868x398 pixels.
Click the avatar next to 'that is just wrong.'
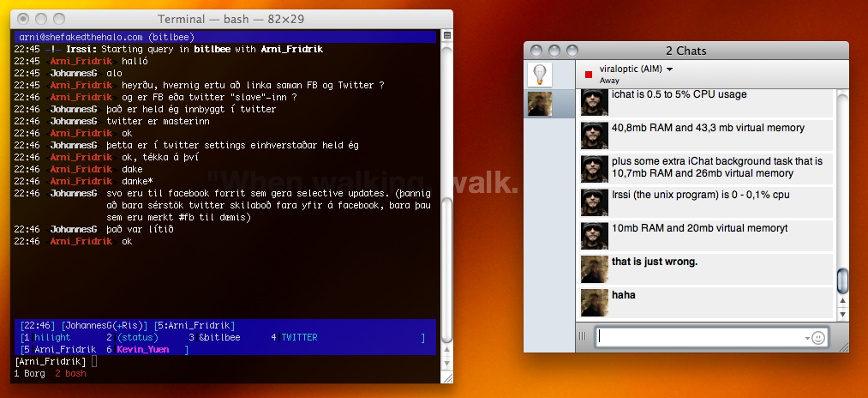point(595,269)
